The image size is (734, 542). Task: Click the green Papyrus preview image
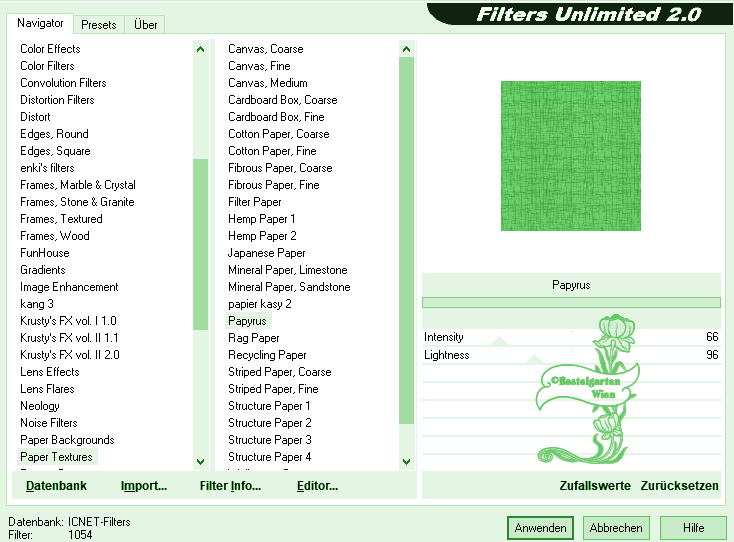pyautogui.click(x=571, y=156)
